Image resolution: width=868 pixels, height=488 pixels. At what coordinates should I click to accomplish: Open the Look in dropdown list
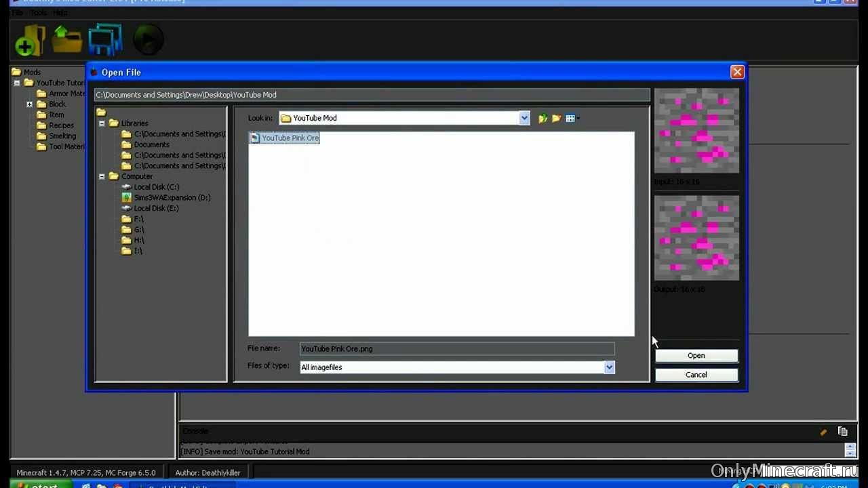pyautogui.click(x=524, y=118)
